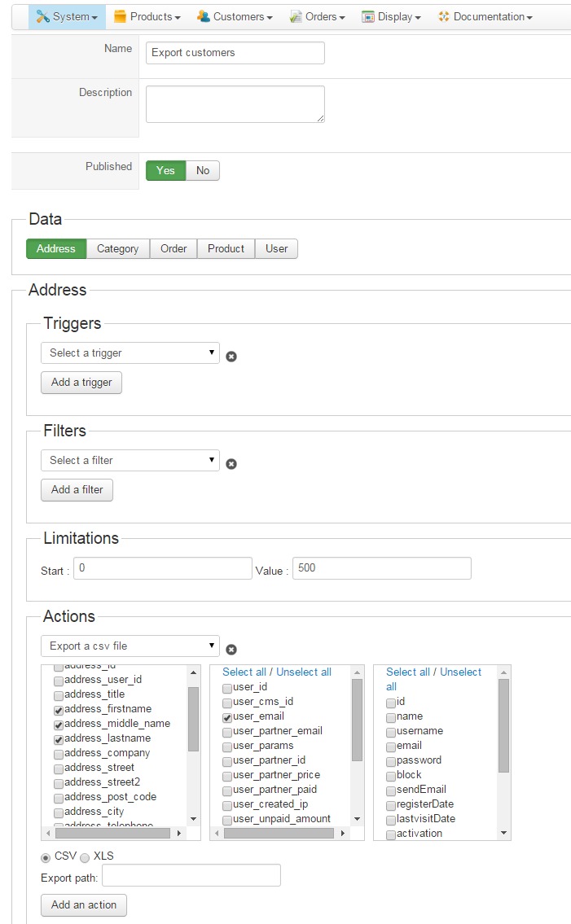571x924 pixels.
Task: Remove the filter with the x icon
Action: point(231,464)
